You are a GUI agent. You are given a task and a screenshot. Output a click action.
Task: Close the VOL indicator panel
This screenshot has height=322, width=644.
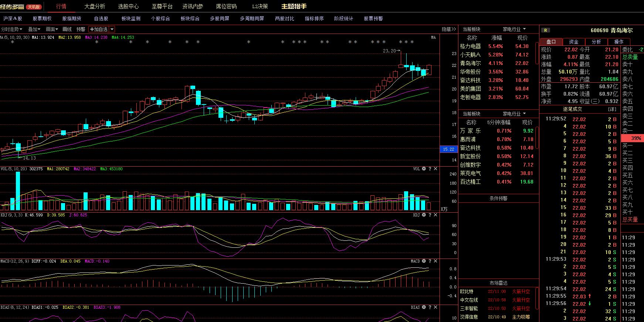(435, 169)
